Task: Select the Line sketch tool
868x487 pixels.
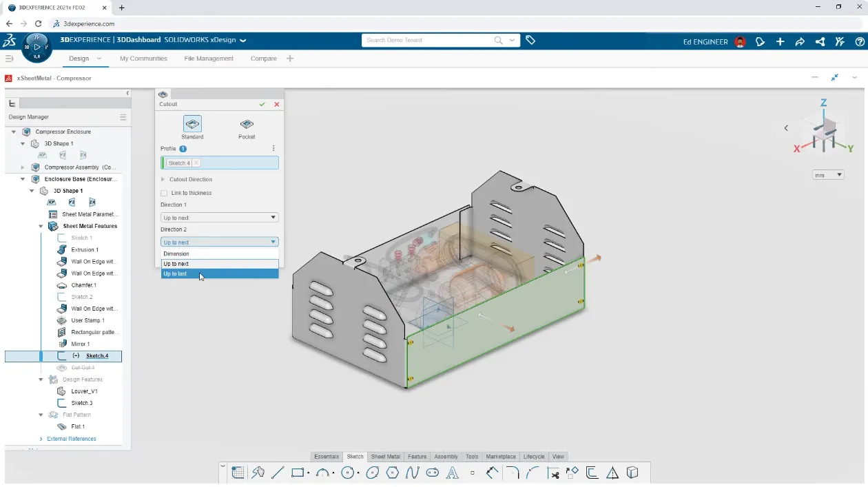Action: tap(278, 473)
